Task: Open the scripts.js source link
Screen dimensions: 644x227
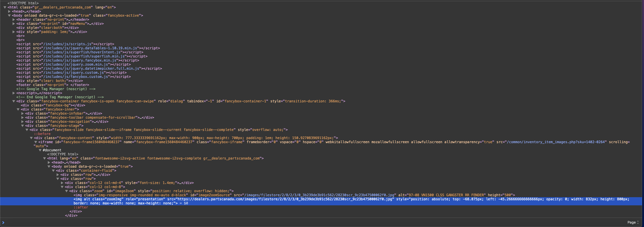Action: point(67,44)
